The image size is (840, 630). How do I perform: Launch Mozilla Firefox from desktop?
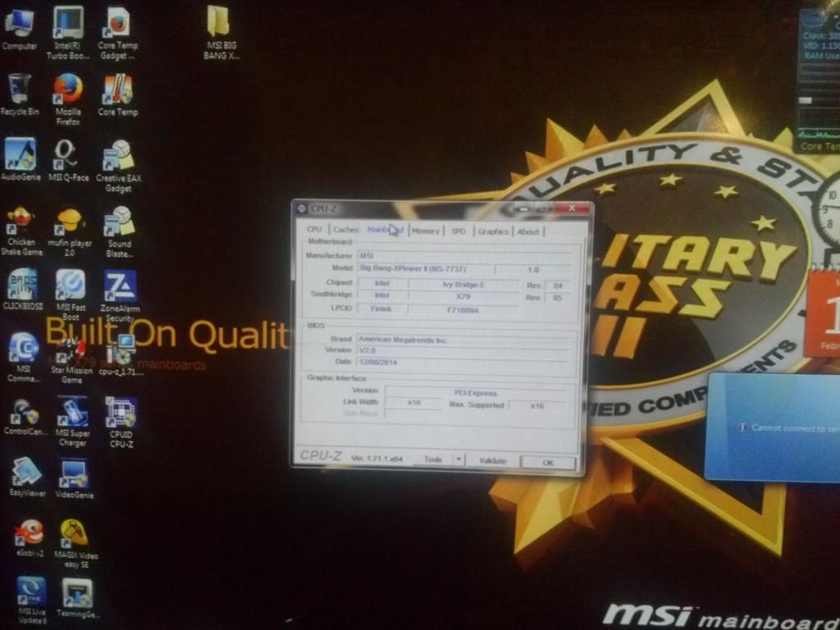(x=68, y=99)
